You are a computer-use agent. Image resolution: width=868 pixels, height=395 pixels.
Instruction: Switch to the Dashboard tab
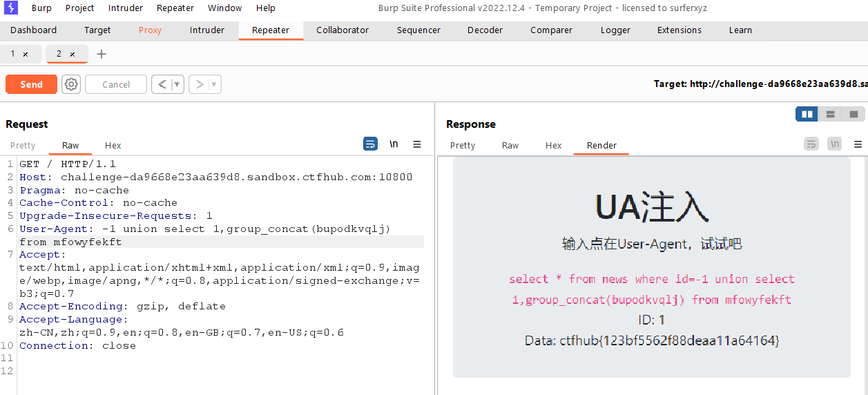coord(34,30)
